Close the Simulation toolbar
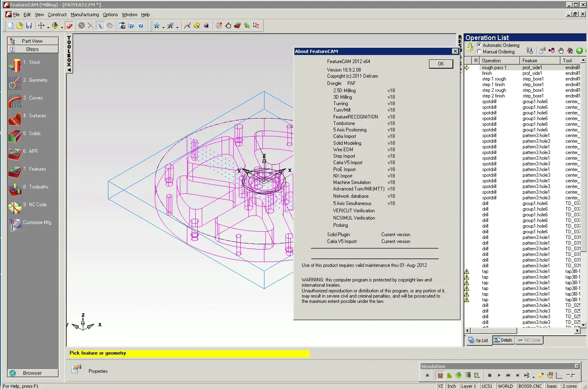 [577, 366]
